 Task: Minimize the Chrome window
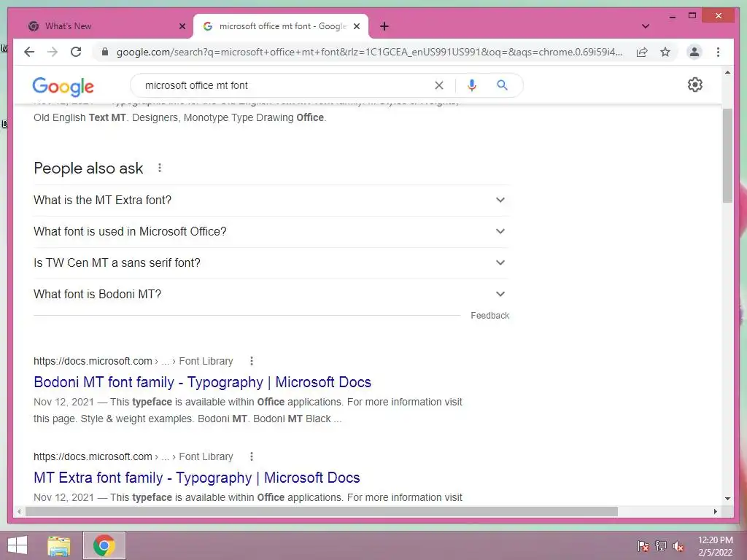click(x=672, y=16)
